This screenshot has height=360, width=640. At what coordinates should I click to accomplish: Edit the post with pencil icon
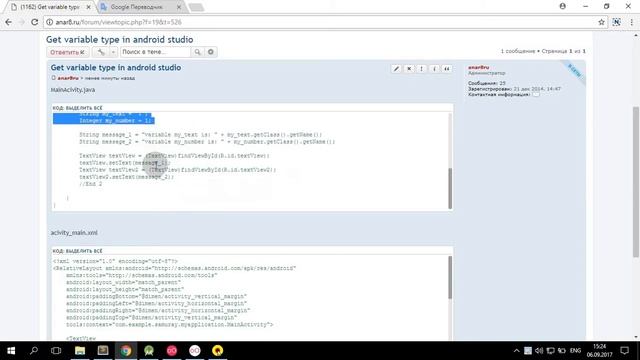click(x=396, y=69)
